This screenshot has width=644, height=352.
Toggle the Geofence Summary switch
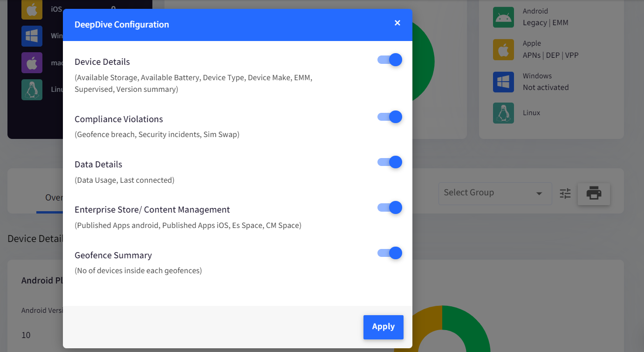coord(390,253)
